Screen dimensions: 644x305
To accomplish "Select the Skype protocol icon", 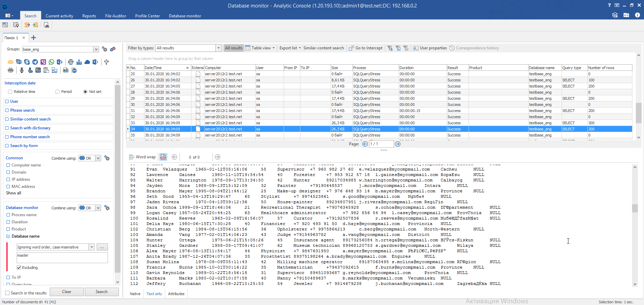I will click(27, 62).
